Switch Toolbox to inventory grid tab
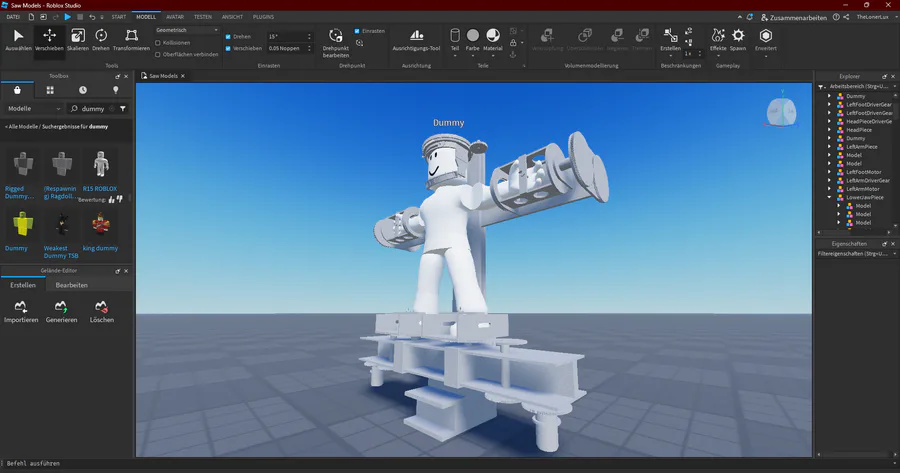The image size is (900, 473). tap(50, 90)
